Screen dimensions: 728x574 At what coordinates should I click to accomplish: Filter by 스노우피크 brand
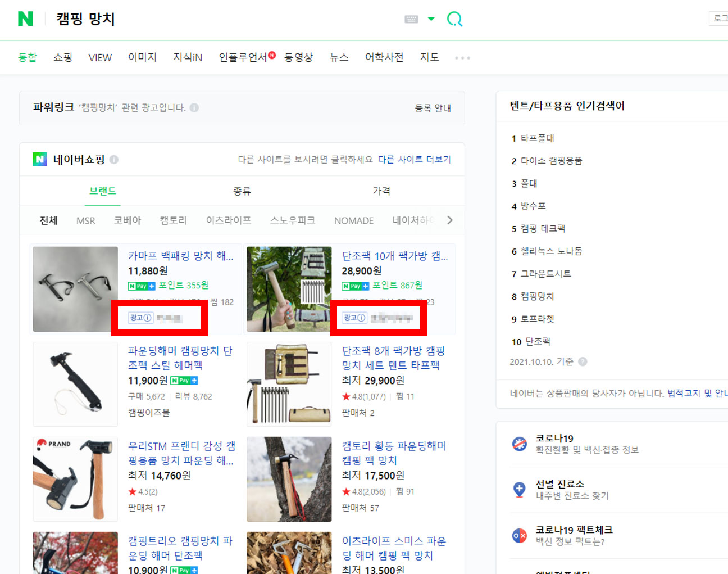point(293,220)
